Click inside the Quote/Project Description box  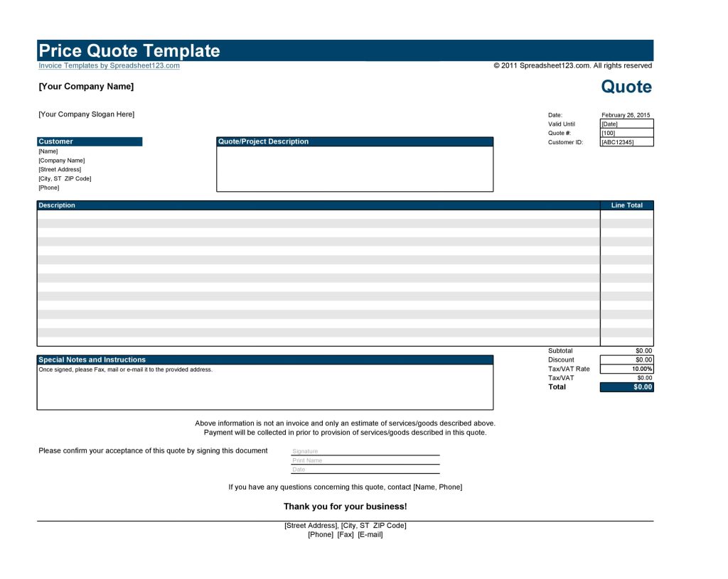354,167
